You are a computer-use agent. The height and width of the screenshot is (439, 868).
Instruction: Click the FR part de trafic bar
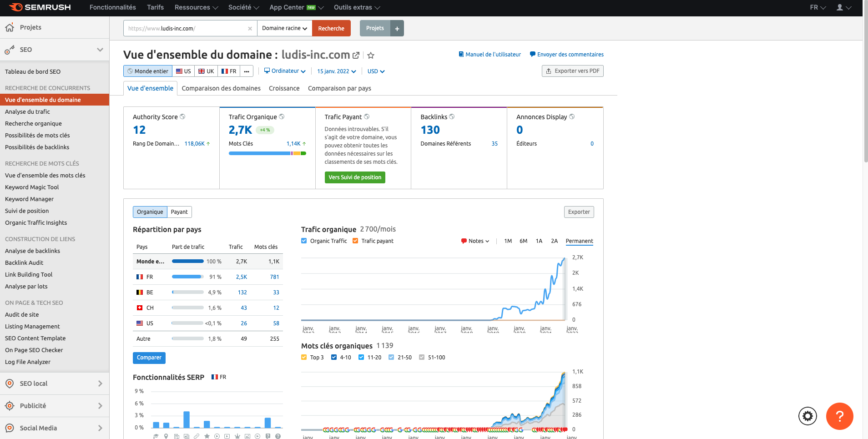(x=187, y=277)
